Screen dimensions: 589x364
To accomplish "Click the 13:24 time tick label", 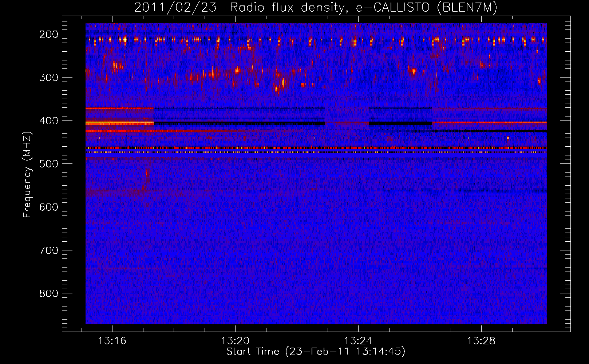I will pos(358,341).
